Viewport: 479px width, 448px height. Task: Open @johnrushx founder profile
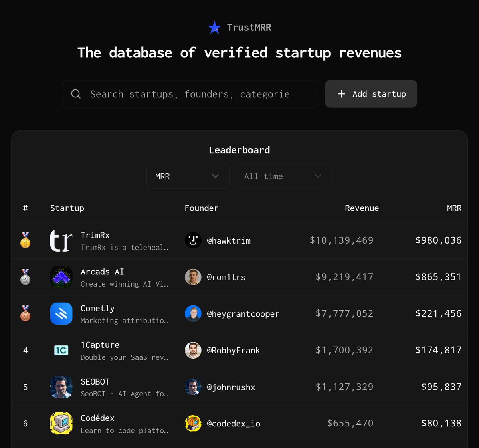pos(231,387)
